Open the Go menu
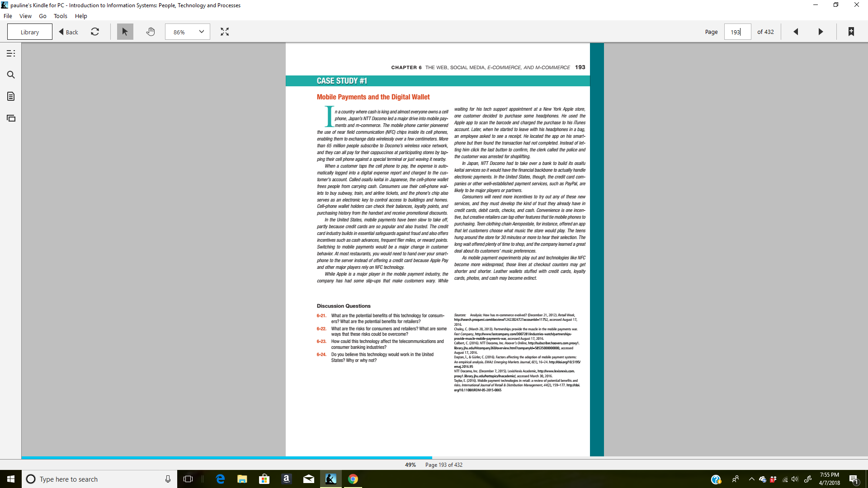The image size is (868, 488). coord(42,16)
